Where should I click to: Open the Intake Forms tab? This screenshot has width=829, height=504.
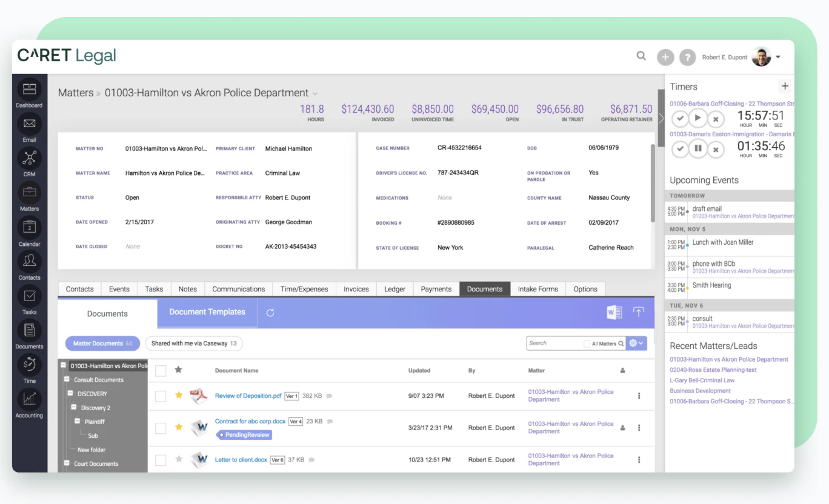[538, 289]
